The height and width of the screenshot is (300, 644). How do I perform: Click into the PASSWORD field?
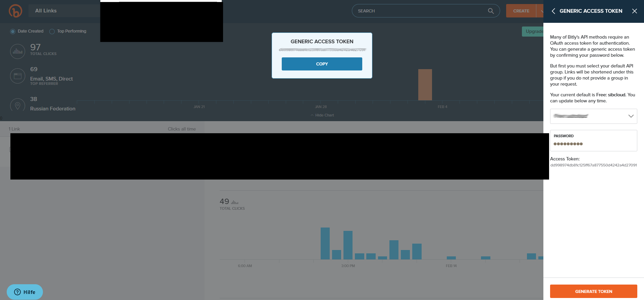click(x=593, y=141)
